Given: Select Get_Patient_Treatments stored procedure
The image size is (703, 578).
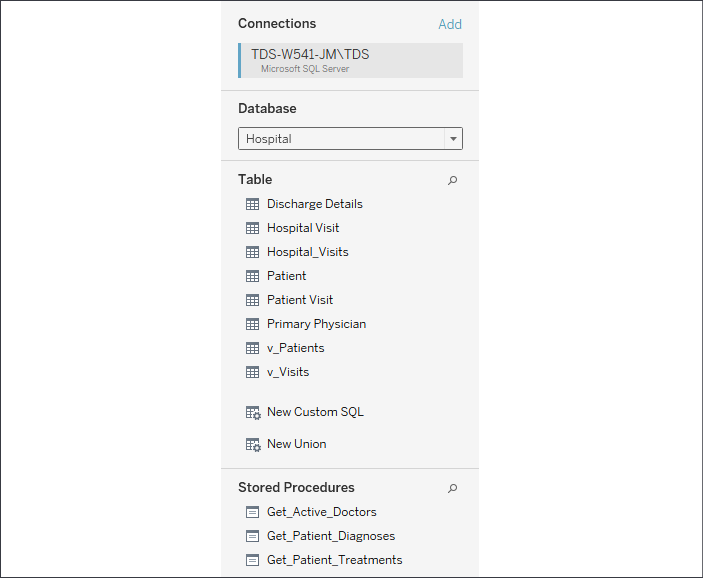Looking at the screenshot, I should point(334,560).
